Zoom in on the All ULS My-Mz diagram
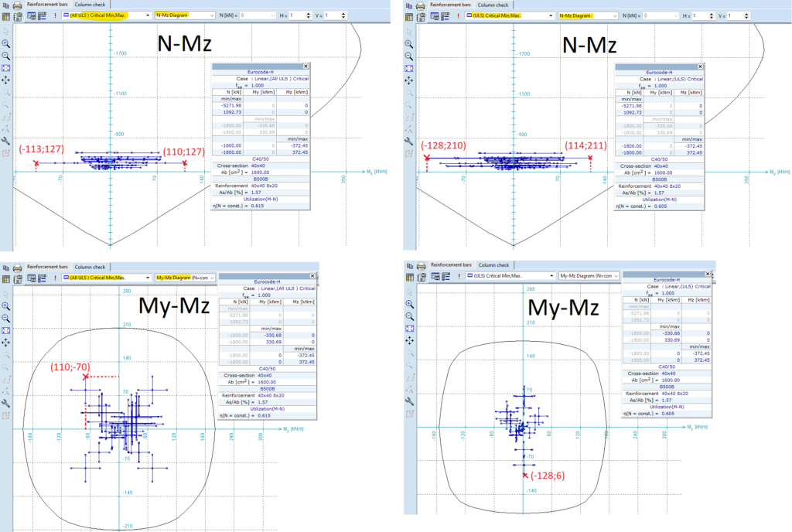 tap(6, 306)
